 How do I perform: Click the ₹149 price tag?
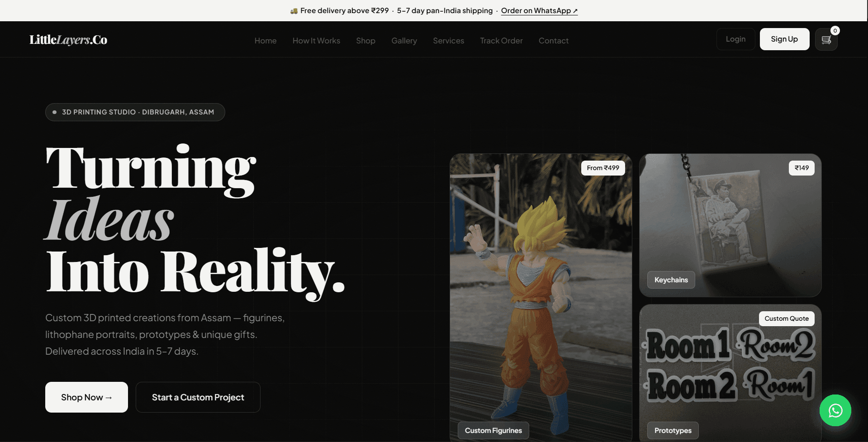click(x=802, y=168)
